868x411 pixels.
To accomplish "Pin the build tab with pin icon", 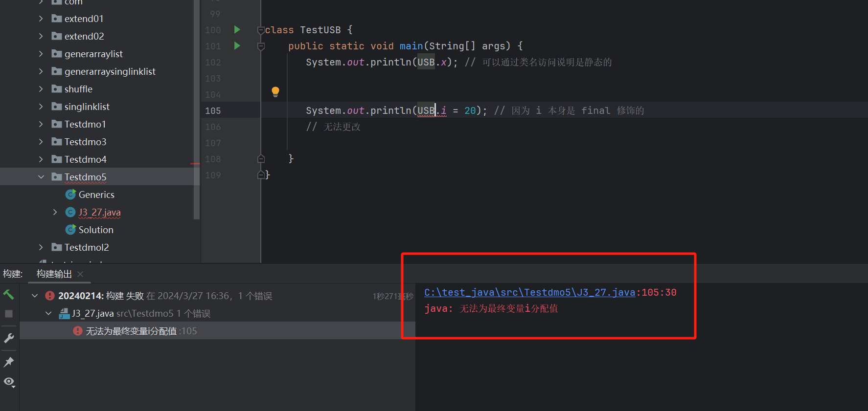I will [9, 362].
